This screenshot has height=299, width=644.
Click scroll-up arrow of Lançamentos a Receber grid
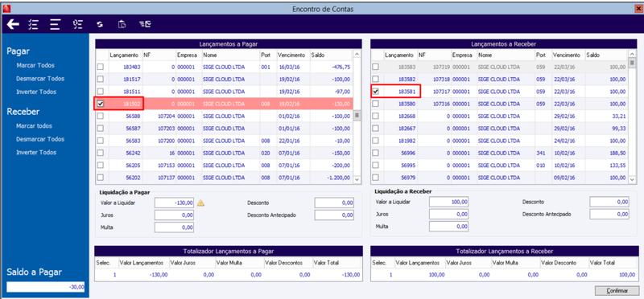(632, 54)
